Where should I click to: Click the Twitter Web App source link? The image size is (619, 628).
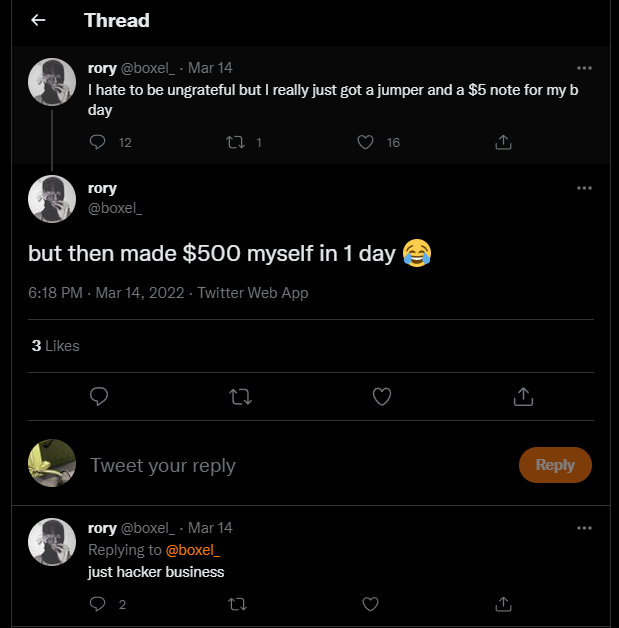pos(253,293)
